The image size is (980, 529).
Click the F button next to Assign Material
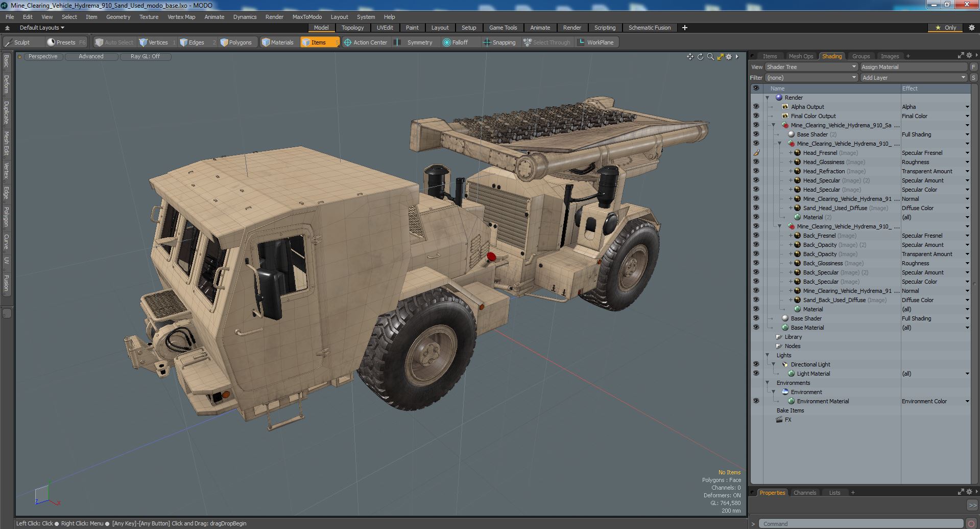tap(973, 67)
